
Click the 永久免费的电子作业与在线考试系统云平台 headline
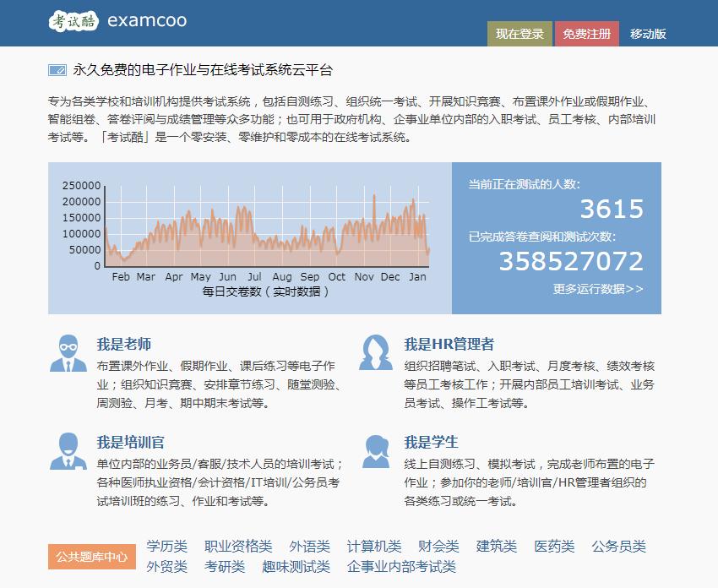pos(203,70)
